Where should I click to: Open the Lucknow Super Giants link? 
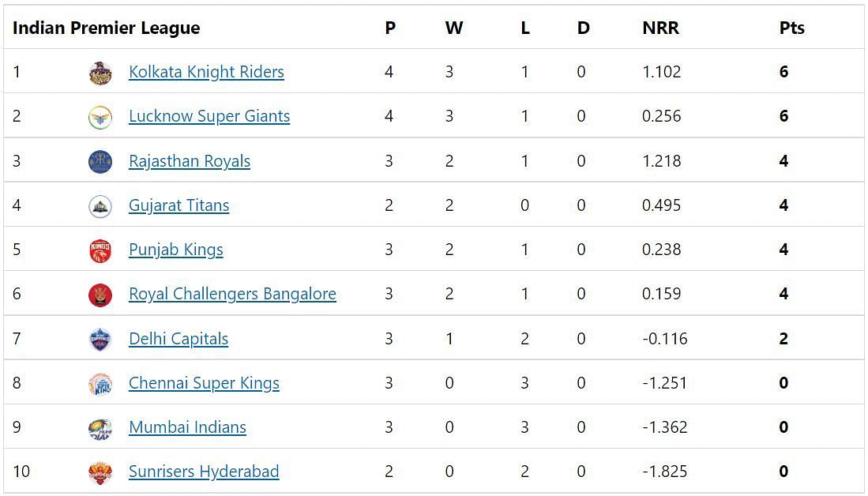tap(209, 116)
